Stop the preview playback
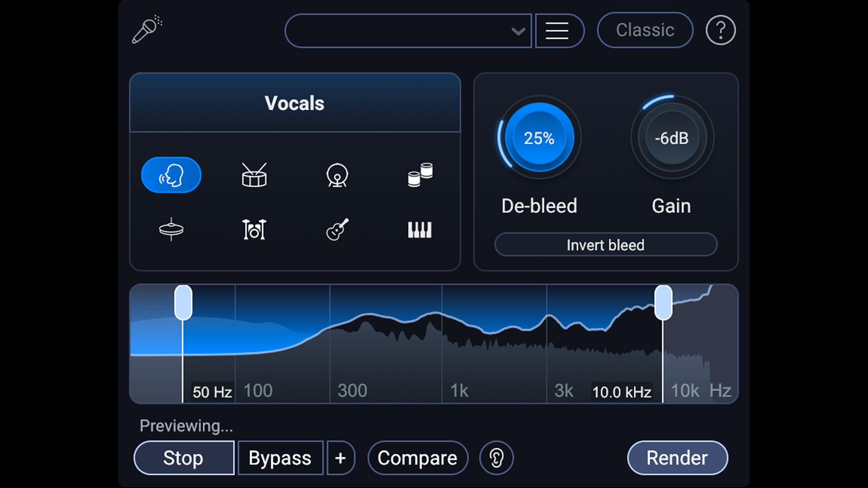The image size is (868, 488). coord(184,458)
